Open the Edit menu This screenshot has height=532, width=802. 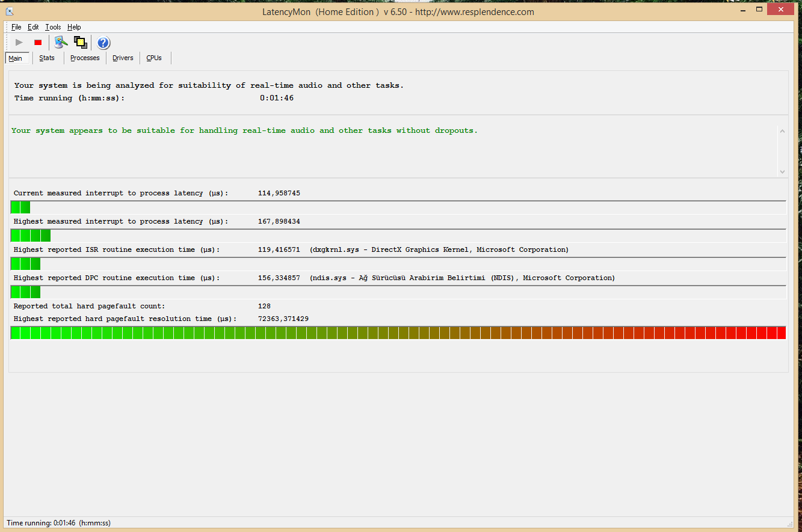(x=33, y=27)
